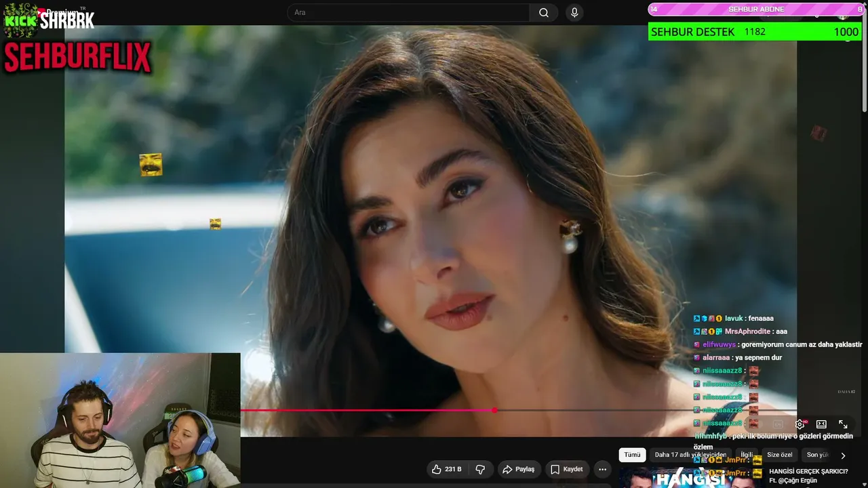Click inside the Ara search field
The image size is (868, 488).
(x=409, y=13)
